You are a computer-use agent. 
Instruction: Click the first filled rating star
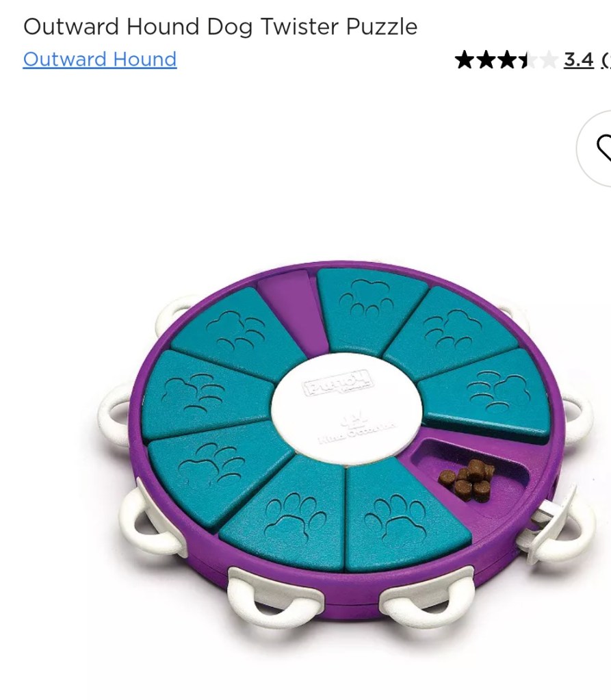(465, 60)
